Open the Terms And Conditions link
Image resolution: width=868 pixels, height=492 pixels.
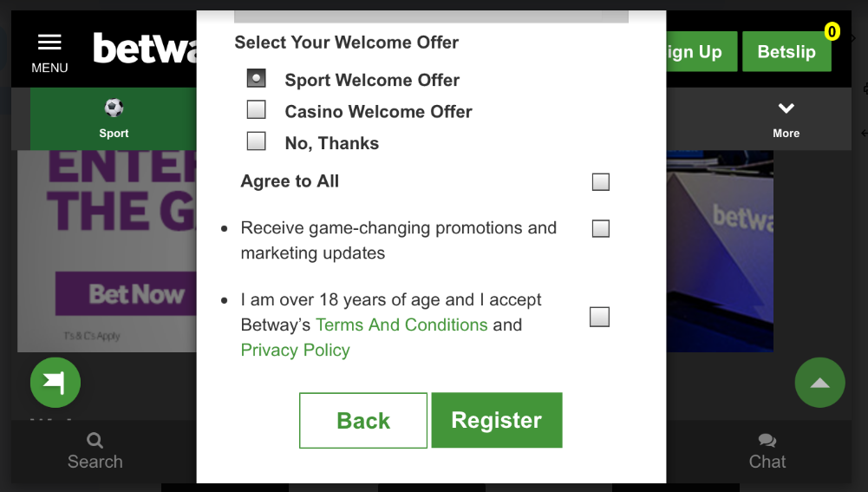(x=401, y=325)
